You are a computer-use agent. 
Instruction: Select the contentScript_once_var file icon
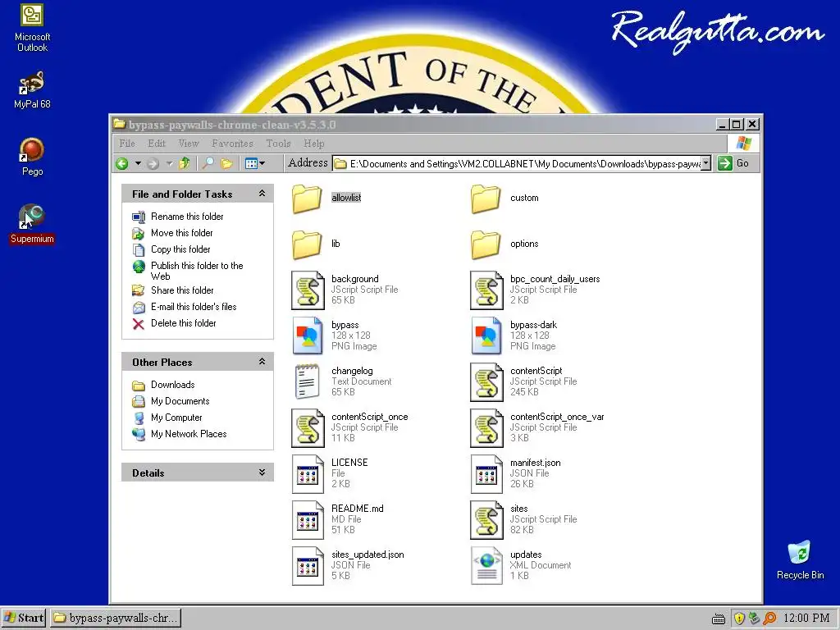(487, 428)
